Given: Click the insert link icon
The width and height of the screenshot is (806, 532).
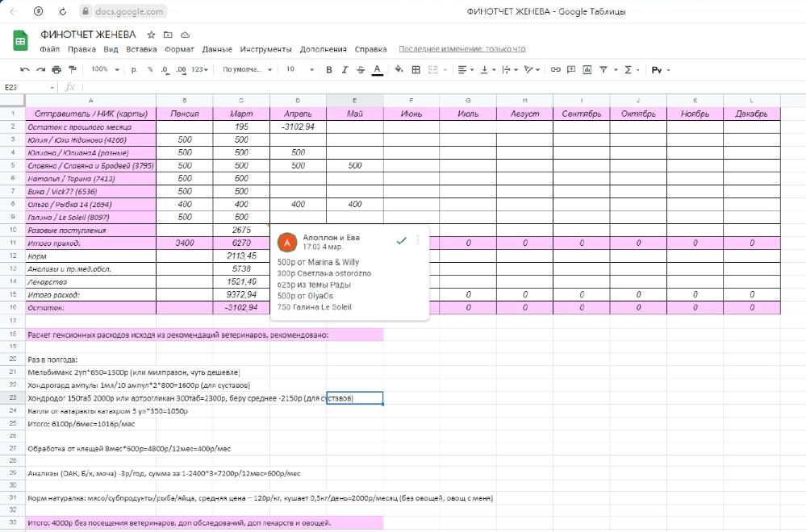Looking at the screenshot, I should [x=555, y=70].
